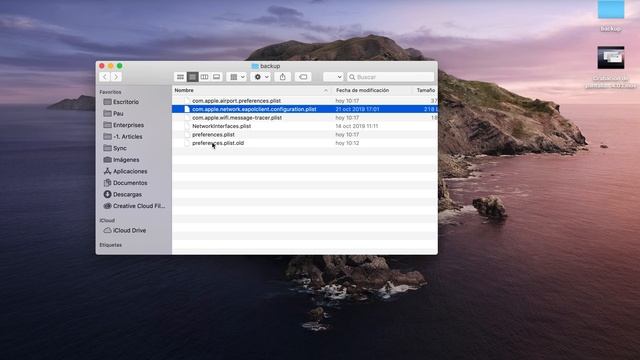Switch to icon view

(180, 77)
